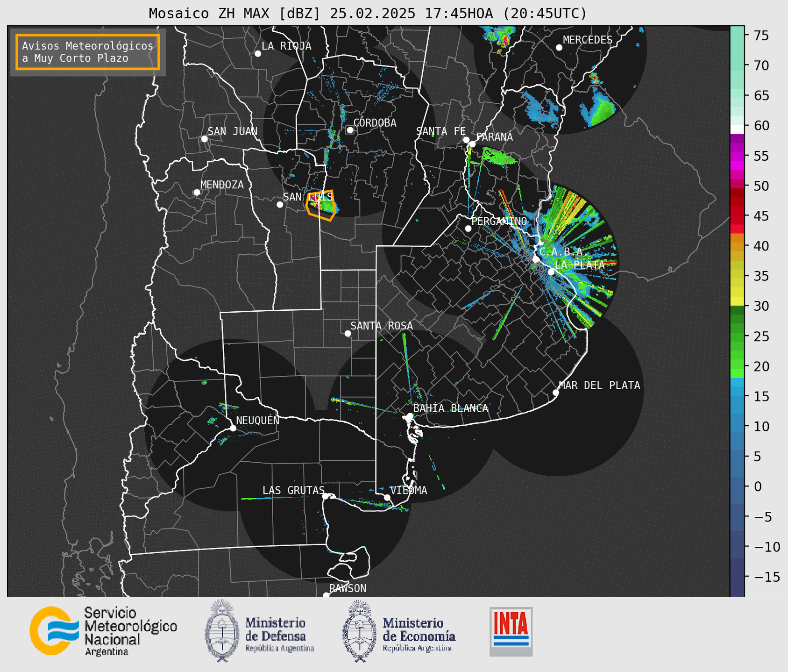Click the magenta 55 dBZ colorbar band

point(737,156)
